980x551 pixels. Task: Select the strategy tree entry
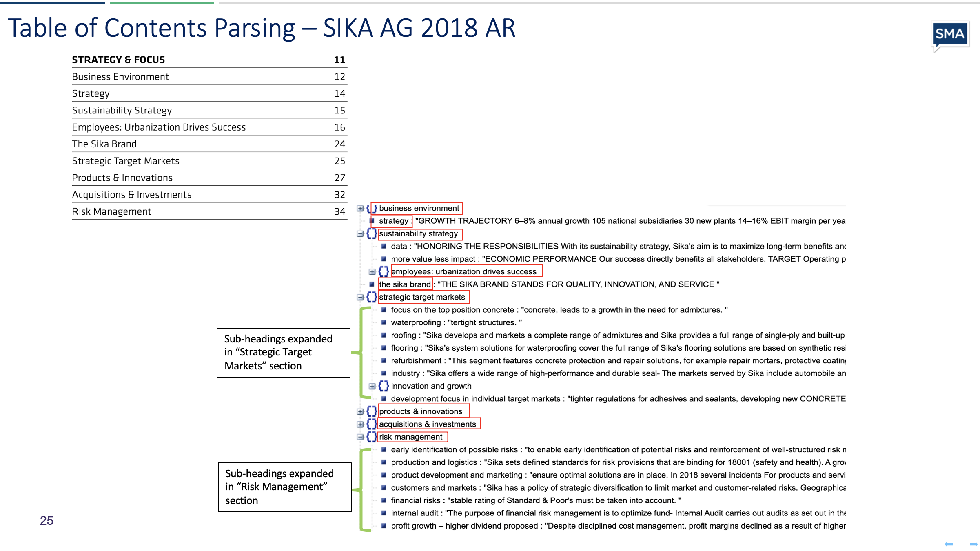point(394,221)
